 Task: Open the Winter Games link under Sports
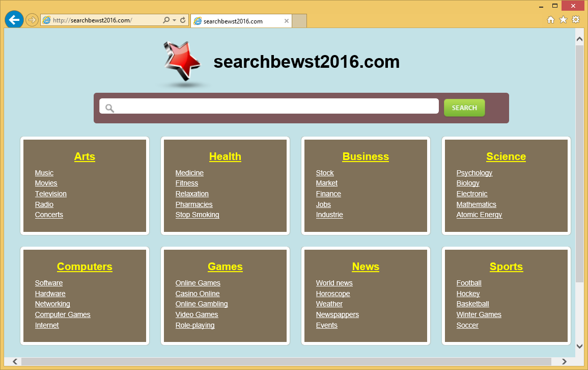click(x=479, y=314)
